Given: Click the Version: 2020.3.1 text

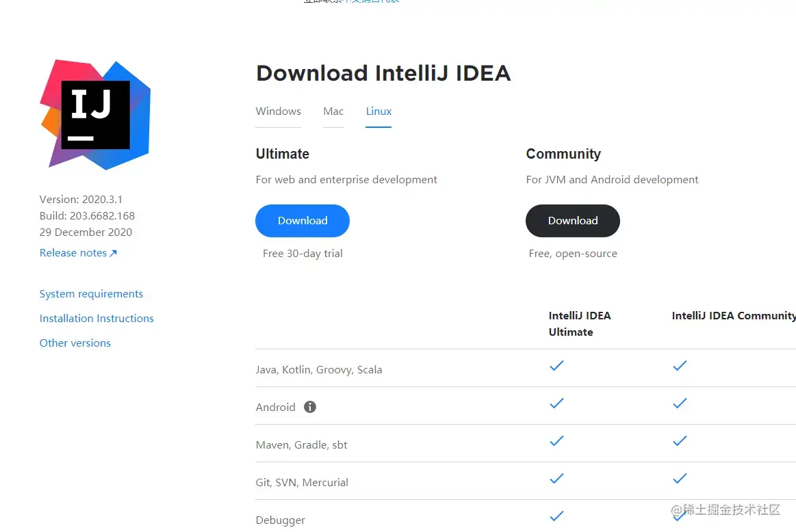Looking at the screenshot, I should coord(81,199).
